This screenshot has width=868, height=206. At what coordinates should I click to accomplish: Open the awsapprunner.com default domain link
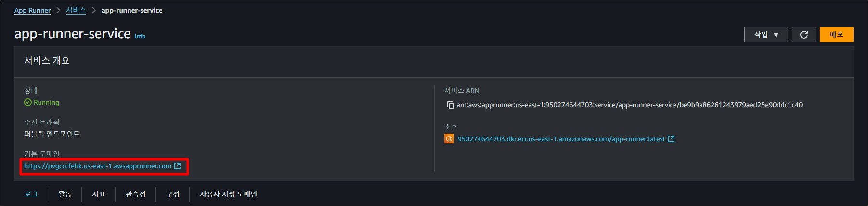pos(98,166)
